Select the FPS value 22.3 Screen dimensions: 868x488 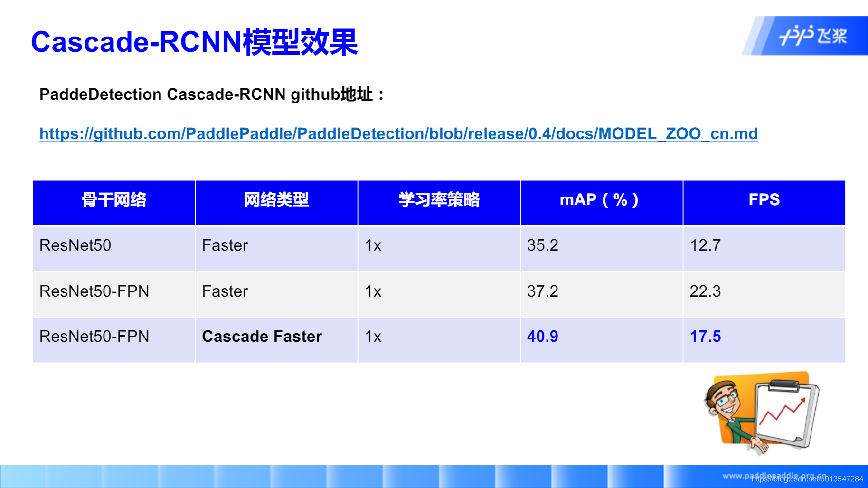click(705, 291)
